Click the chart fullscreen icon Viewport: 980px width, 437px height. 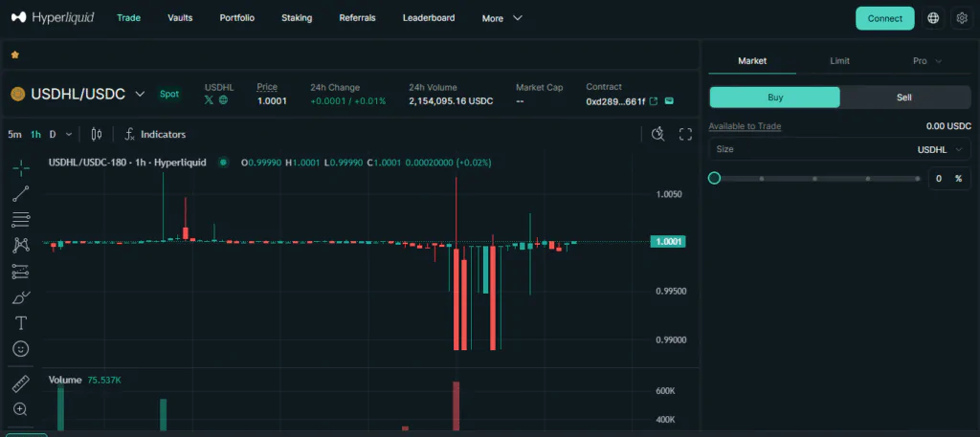click(x=685, y=134)
